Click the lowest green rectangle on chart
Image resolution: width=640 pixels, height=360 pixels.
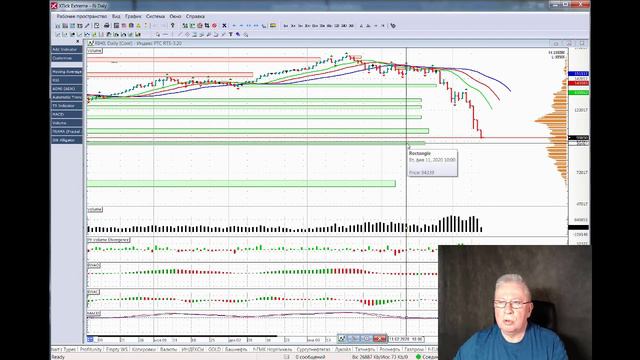coord(241,184)
